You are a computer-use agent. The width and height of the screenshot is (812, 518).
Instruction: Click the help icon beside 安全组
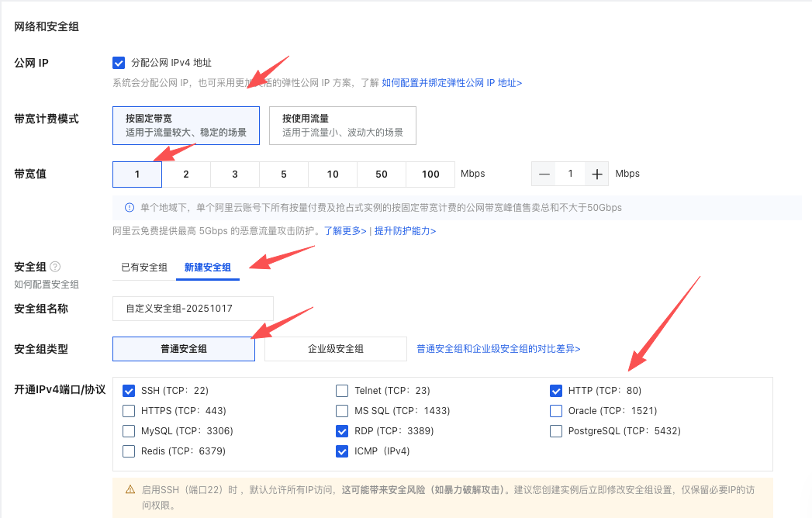(x=55, y=267)
